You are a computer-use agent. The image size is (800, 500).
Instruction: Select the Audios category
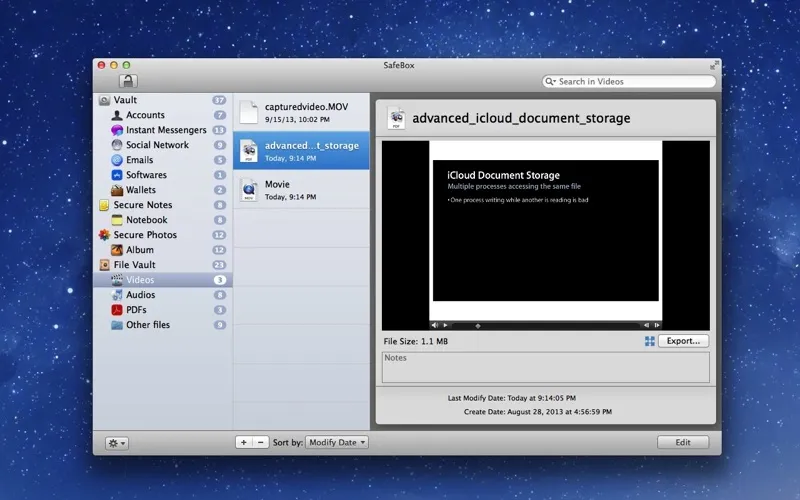pyautogui.click(x=140, y=295)
